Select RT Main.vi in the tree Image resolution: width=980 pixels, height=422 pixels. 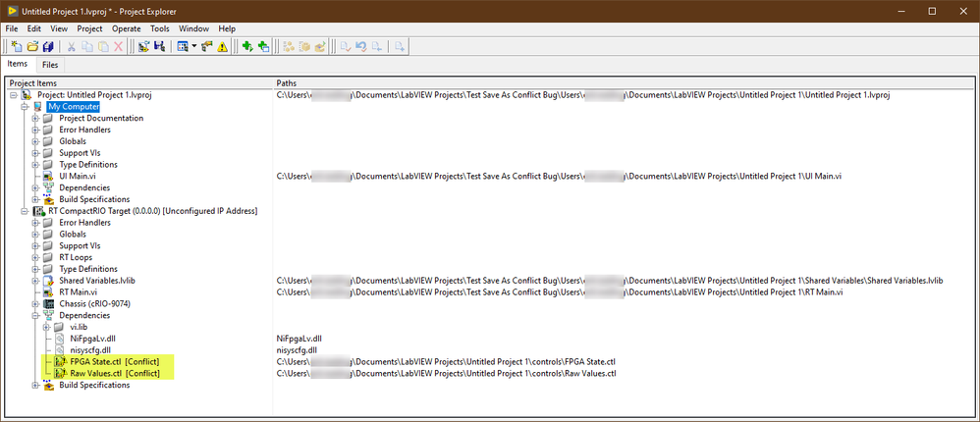(78, 292)
